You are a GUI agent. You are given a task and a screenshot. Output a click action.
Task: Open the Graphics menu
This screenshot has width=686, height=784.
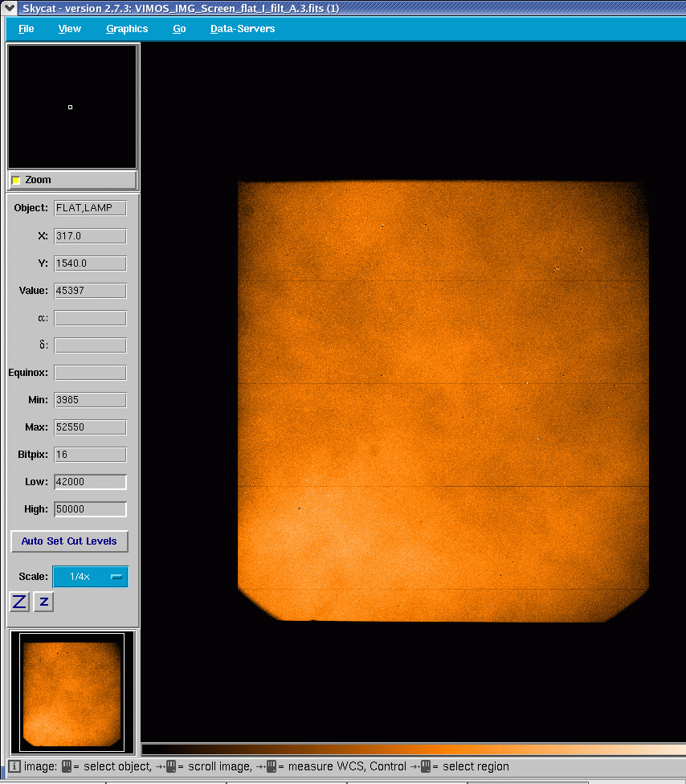click(x=127, y=29)
